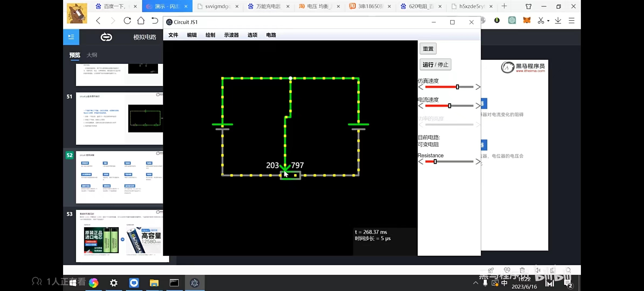Click the browser back arrow
Screen dimensions: 644x291
click(98, 21)
